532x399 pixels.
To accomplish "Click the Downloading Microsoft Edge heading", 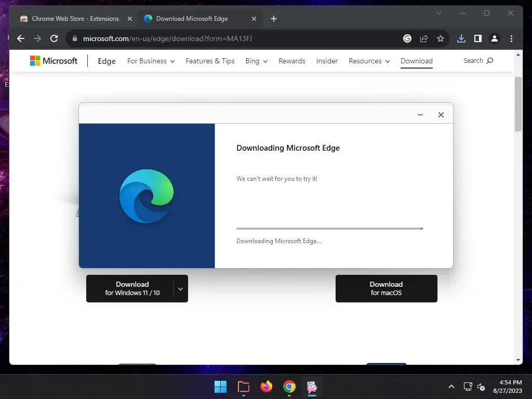I will pos(288,148).
